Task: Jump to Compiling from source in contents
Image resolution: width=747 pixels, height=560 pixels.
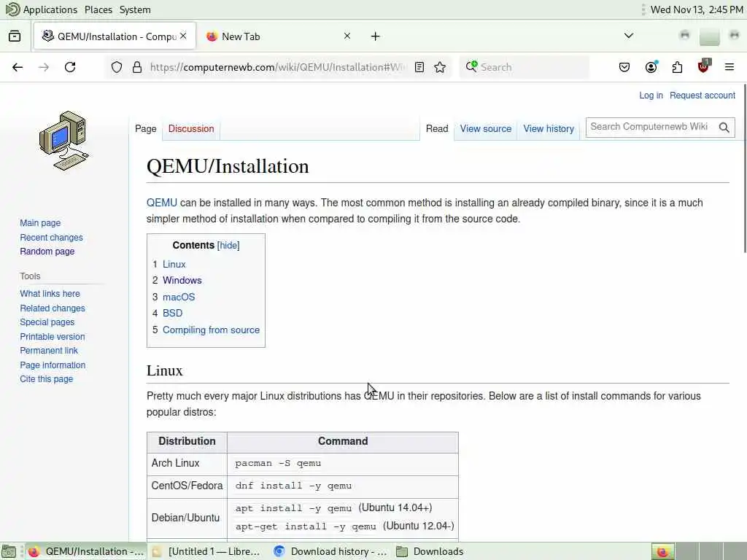Action: (x=211, y=330)
